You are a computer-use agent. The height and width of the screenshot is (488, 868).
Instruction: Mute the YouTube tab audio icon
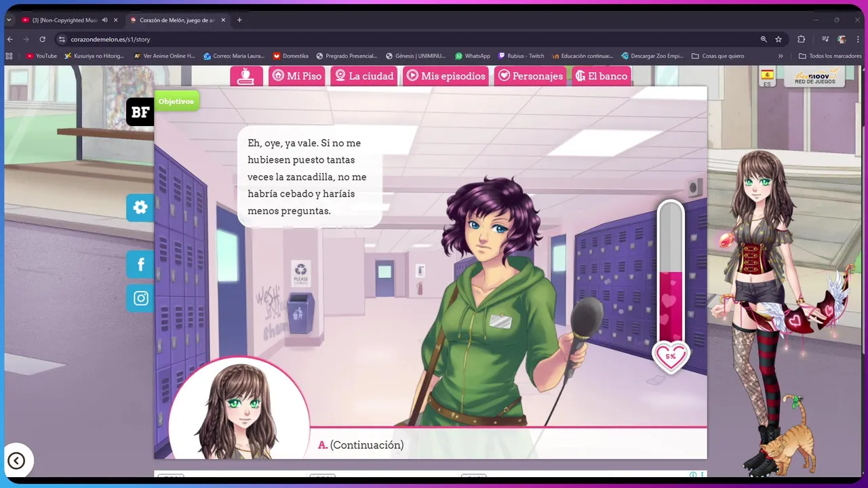[104, 20]
